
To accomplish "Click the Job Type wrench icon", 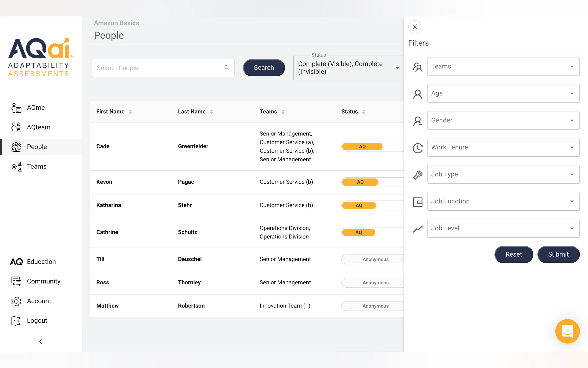I will coord(418,175).
